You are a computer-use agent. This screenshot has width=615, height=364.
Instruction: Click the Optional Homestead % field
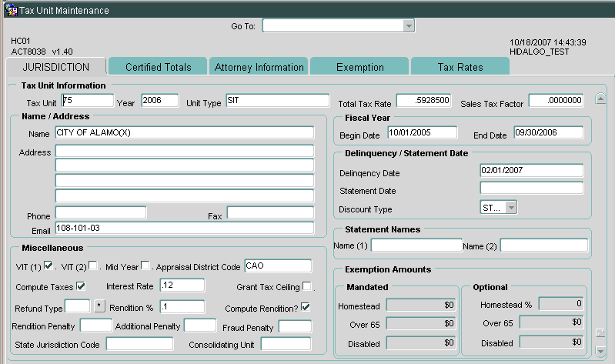[x=561, y=304]
